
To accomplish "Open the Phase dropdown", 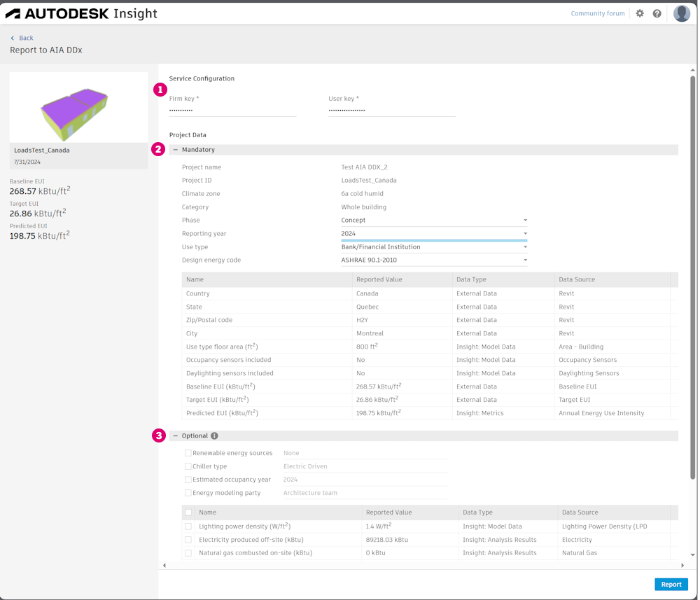I will (434, 220).
